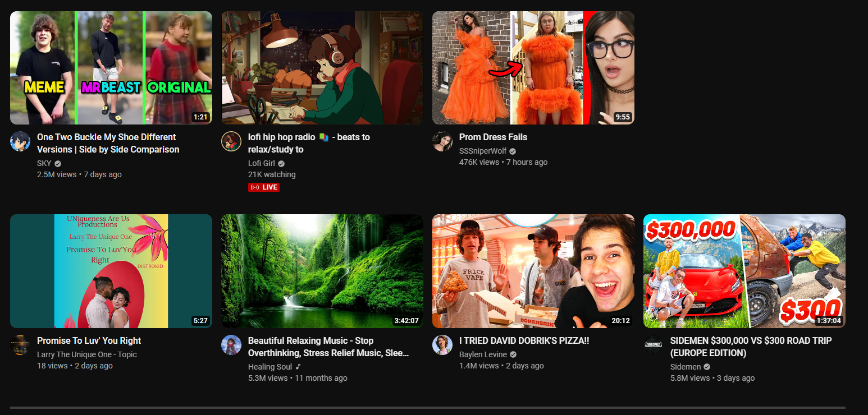Open the Prom Dress Fails thumbnail
Image resolution: width=868 pixels, height=415 pixels.
click(533, 68)
